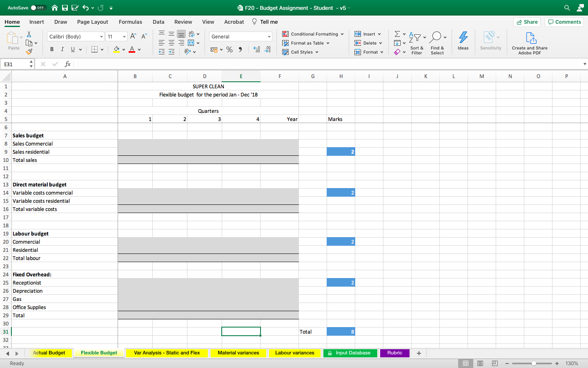Open the Input Database sheet tab

(x=350, y=353)
